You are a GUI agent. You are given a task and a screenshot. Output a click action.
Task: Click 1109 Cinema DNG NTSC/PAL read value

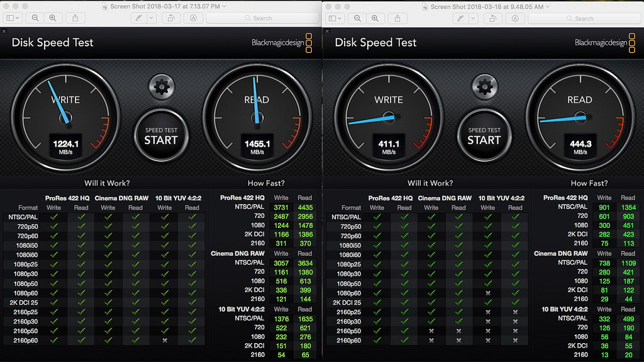(628, 263)
